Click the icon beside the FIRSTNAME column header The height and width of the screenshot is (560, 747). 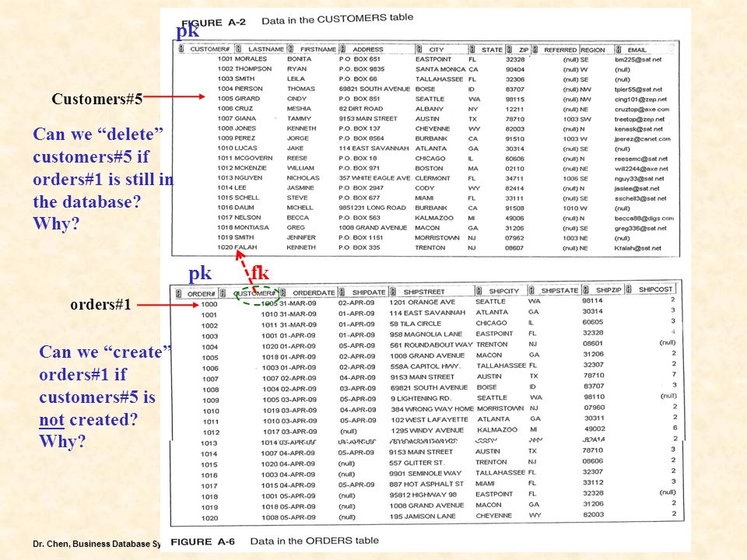(x=290, y=48)
